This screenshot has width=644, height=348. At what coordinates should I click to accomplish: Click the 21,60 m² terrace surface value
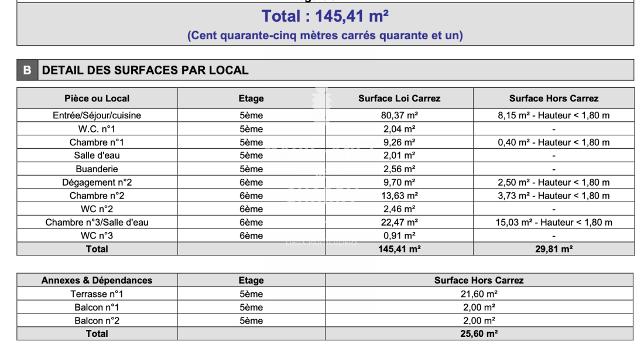tap(479, 294)
